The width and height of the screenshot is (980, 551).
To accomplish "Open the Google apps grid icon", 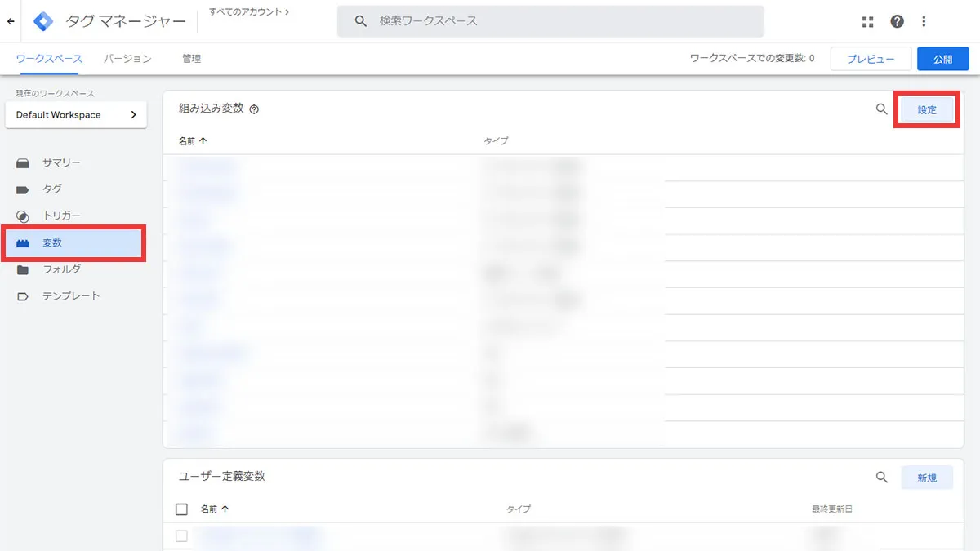I will tap(867, 21).
